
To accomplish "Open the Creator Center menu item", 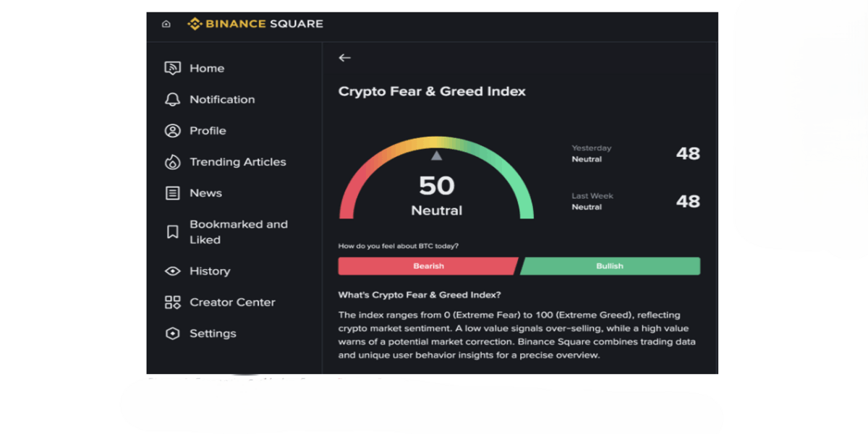I will click(x=232, y=302).
